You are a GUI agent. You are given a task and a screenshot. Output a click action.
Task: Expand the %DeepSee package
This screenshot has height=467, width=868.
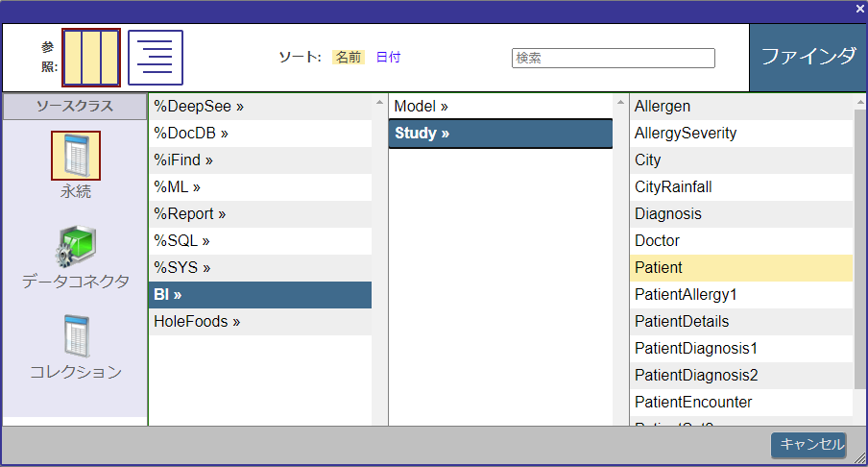click(199, 106)
